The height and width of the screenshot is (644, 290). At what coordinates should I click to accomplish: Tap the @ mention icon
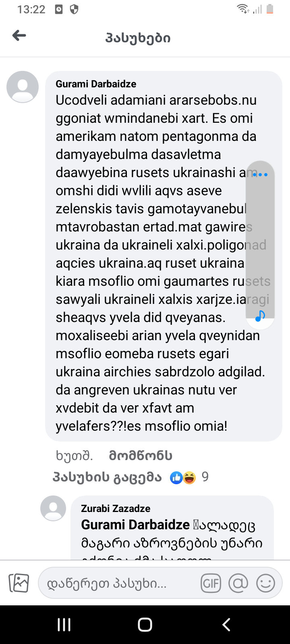click(238, 583)
